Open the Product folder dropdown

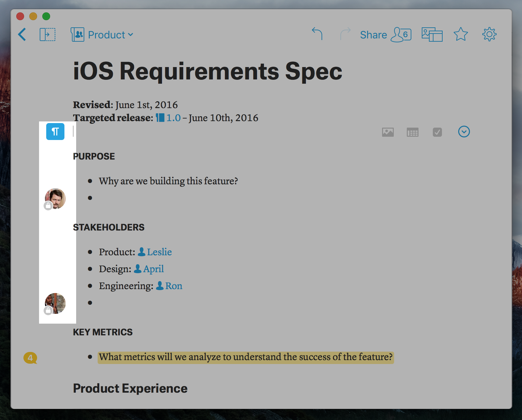[102, 35]
